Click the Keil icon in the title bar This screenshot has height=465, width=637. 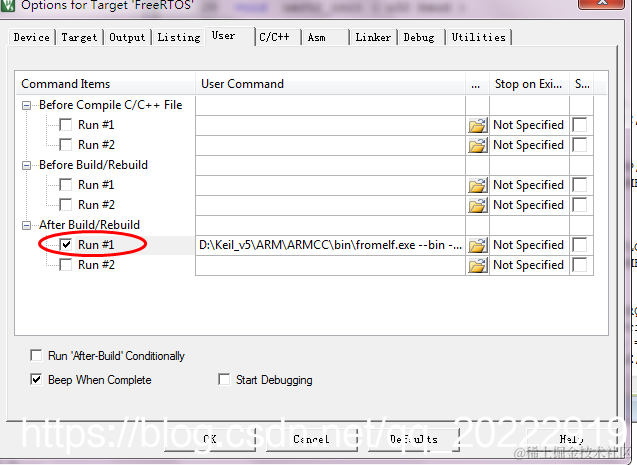pyautogui.click(x=8, y=5)
